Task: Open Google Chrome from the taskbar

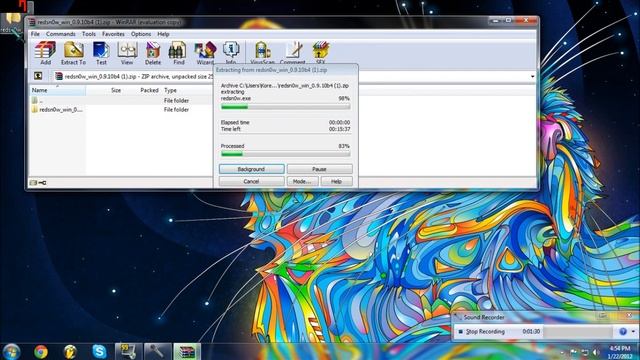Action: click(x=41, y=351)
